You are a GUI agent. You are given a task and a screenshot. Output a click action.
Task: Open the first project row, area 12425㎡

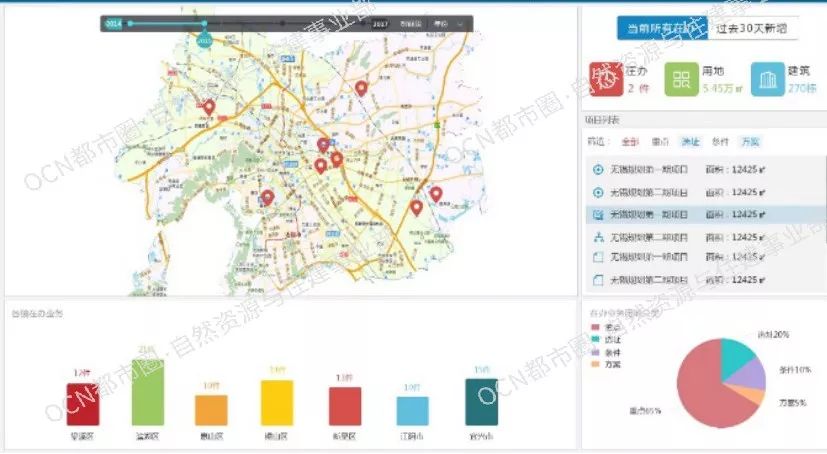(x=706, y=169)
